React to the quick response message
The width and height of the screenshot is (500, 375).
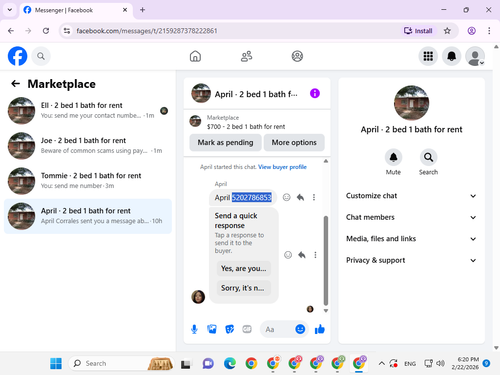coord(288,255)
